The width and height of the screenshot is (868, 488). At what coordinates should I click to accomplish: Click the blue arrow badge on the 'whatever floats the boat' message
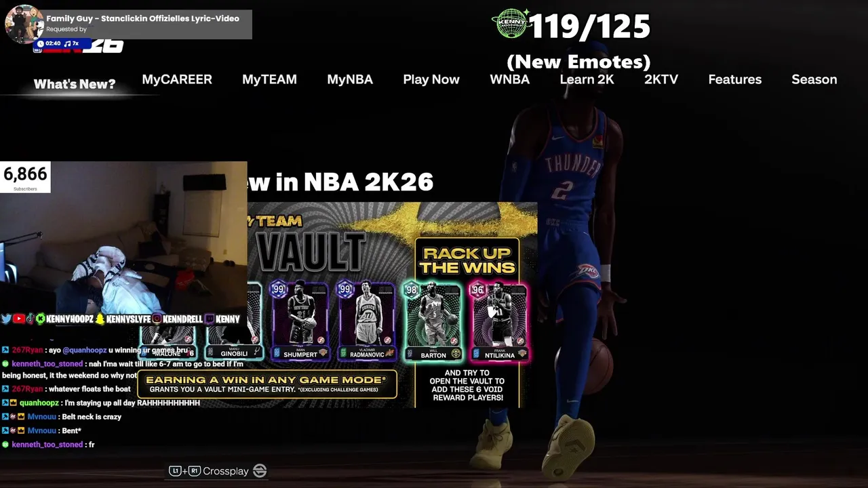coord(5,389)
